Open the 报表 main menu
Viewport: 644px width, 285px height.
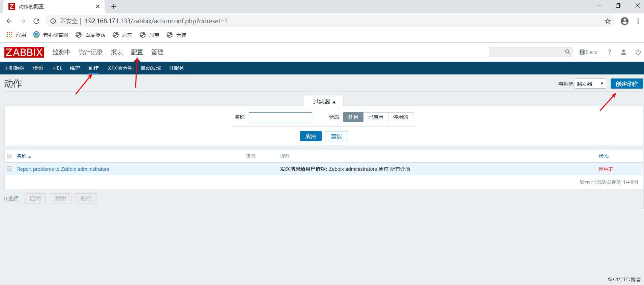[x=117, y=52]
